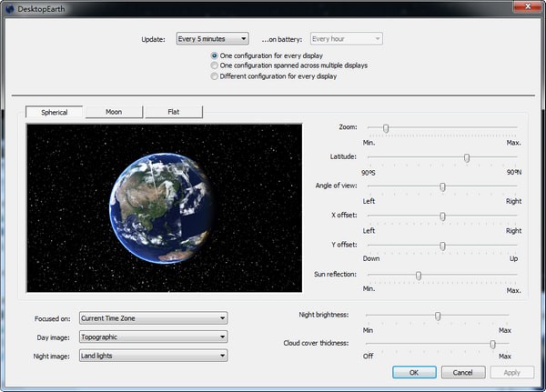This screenshot has height=392, width=546.
Task: Click the Night brightness slider handle
Action: click(x=438, y=316)
